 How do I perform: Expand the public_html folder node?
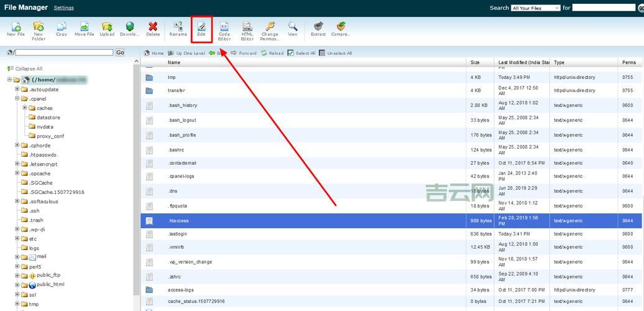17,285
